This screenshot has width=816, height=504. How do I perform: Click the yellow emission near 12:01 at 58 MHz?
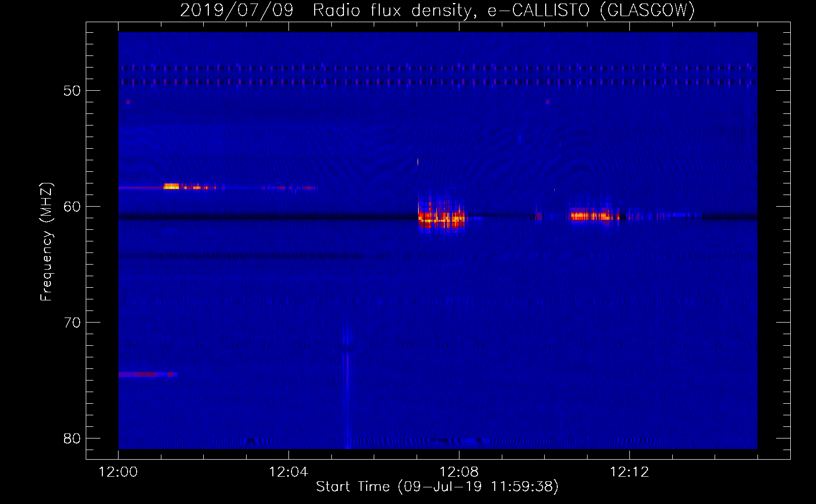coord(171,186)
